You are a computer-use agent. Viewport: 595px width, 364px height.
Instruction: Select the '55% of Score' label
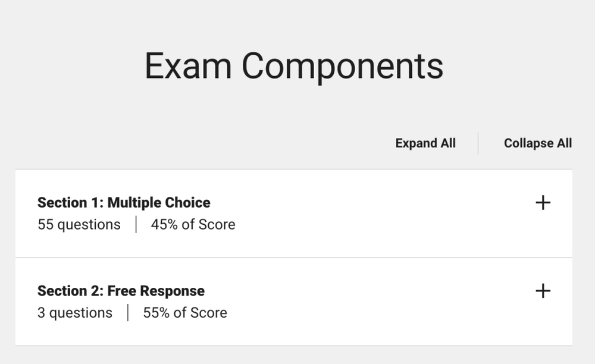tap(184, 313)
